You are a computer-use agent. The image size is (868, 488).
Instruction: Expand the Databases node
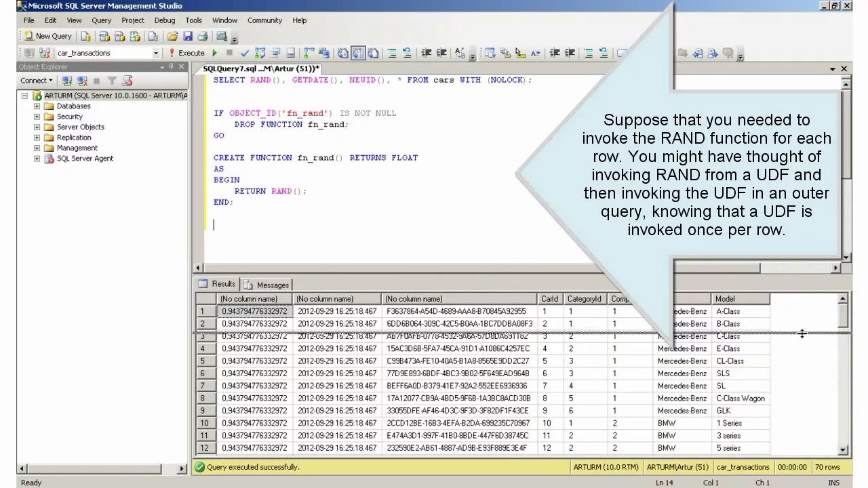[x=37, y=106]
